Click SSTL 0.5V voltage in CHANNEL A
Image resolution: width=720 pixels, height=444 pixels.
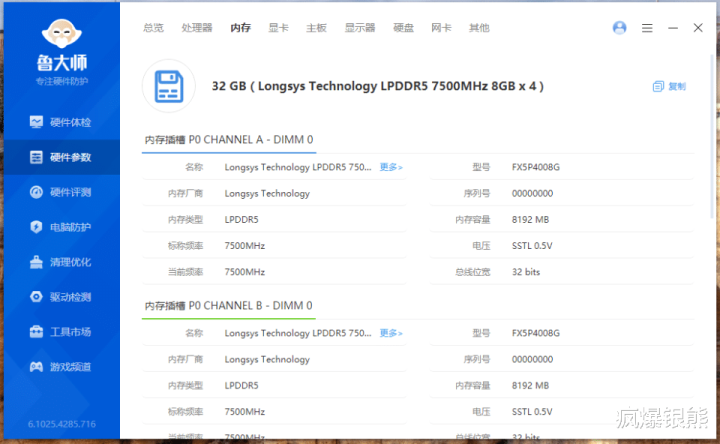[x=532, y=246]
